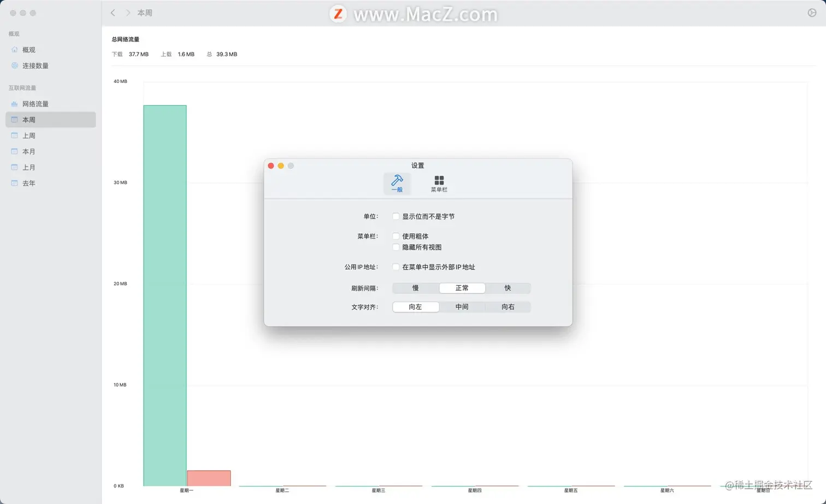Enable 显示位而不是字节 checkbox
Image resolution: width=826 pixels, height=504 pixels.
click(x=396, y=216)
